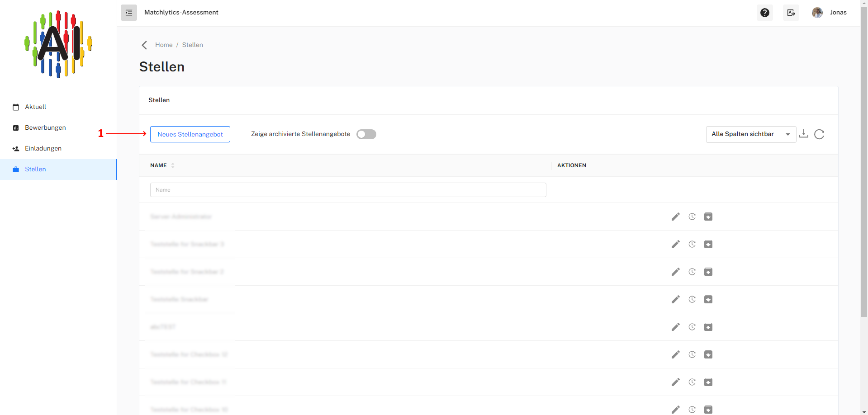Refresh the Stellen table
Image resolution: width=868 pixels, height=415 pixels.
[819, 134]
